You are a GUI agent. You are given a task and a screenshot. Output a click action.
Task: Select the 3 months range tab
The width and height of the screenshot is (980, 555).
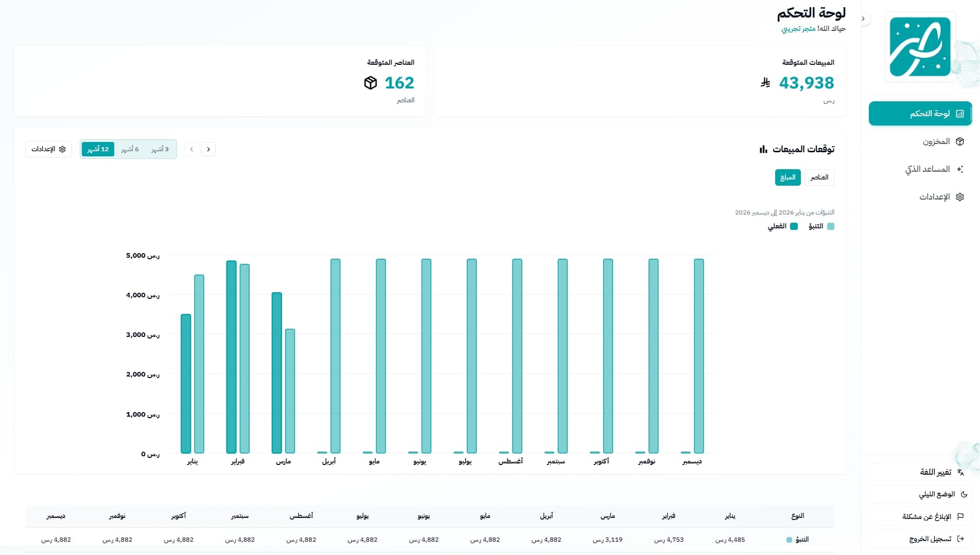pyautogui.click(x=160, y=149)
